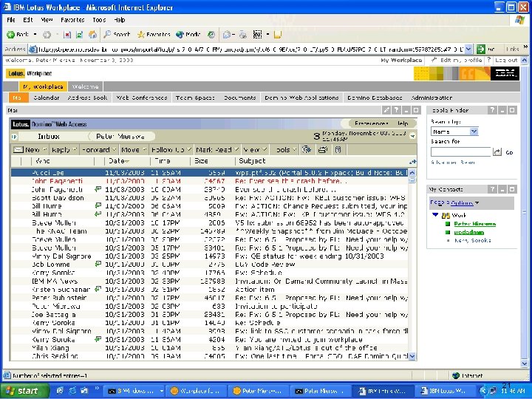Sort messages by the Date column header
Screen dimensions: 532x399
[116, 160]
